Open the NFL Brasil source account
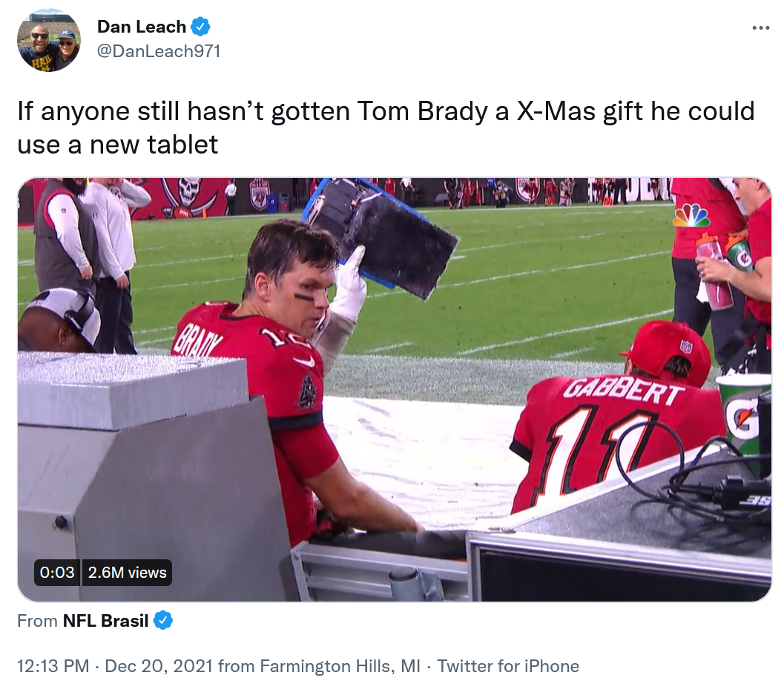Viewport: 784px width, 698px height. [x=105, y=621]
